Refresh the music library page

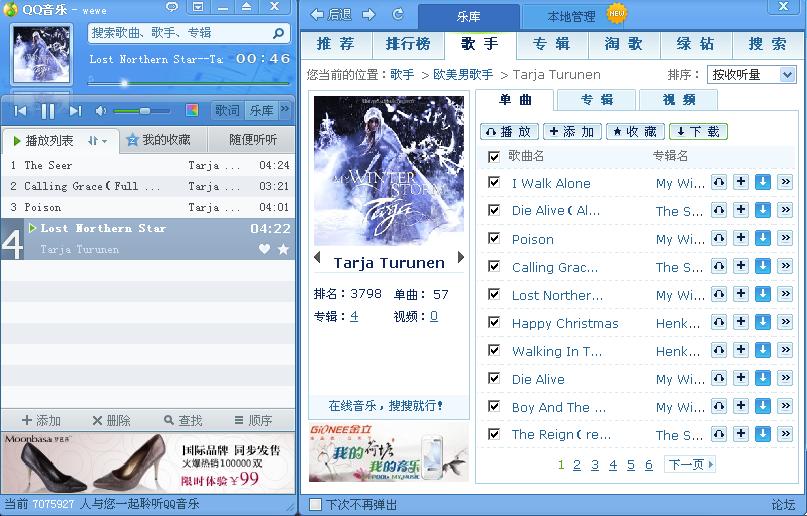point(398,14)
